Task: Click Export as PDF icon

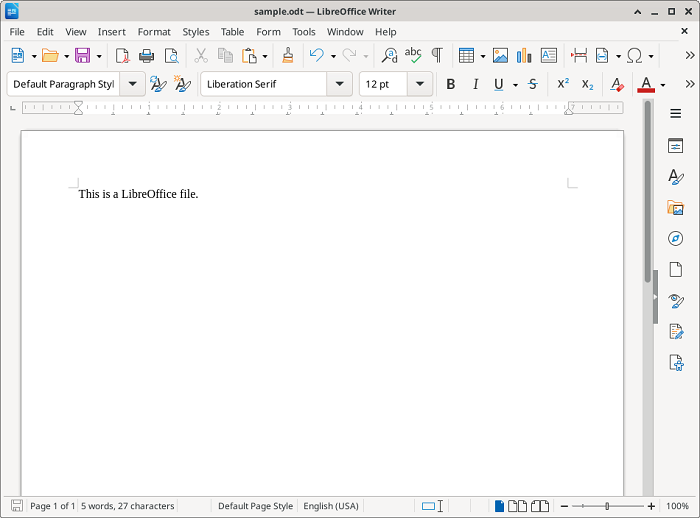Action: (x=121, y=56)
